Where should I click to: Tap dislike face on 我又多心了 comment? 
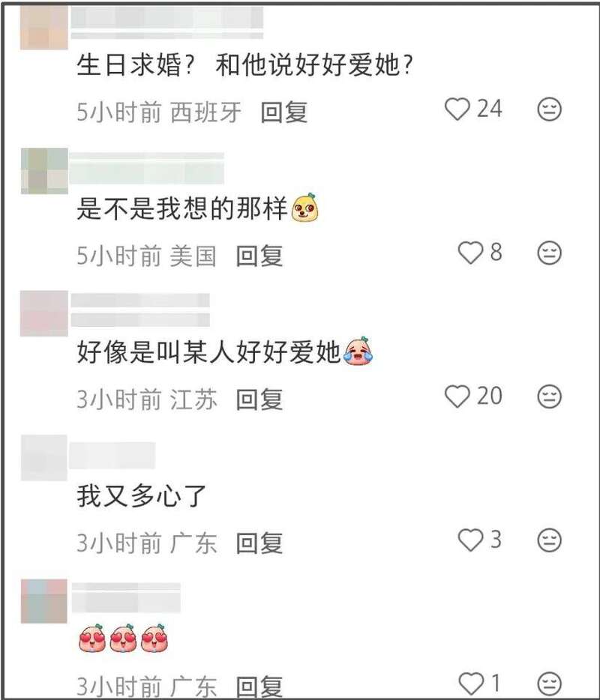point(549,540)
